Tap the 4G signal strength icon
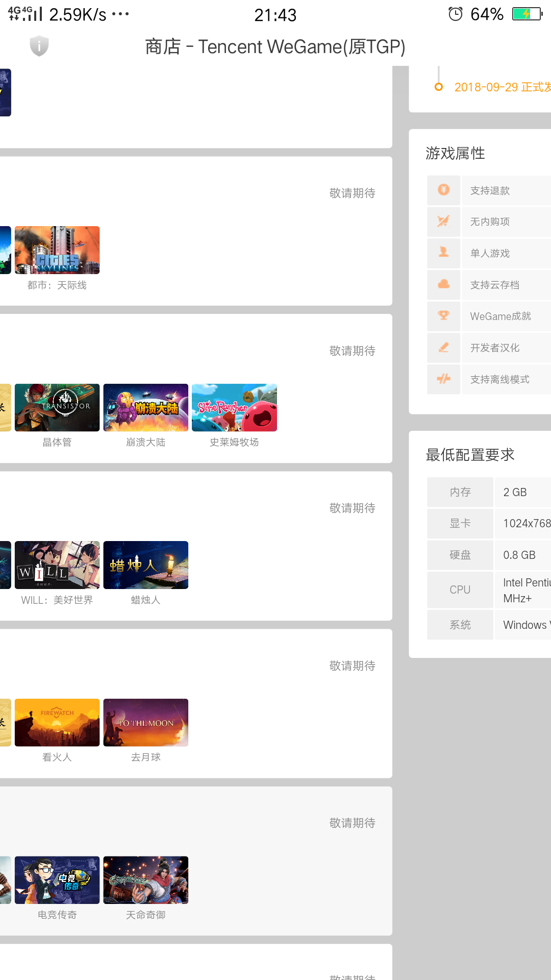This screenshot has height=980, width=551. coord(26,14)
